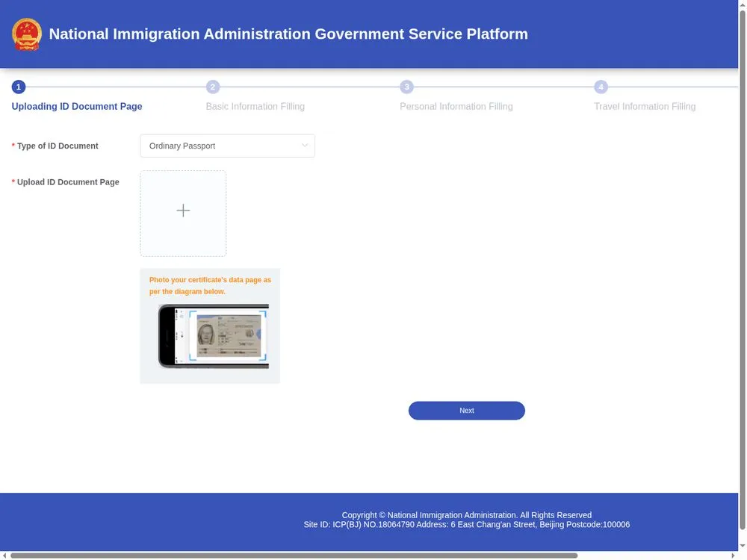The width and height of the screenshot is (747, 560).
Task: Select step 2 circle in progress bar
Action: (x=213, y=87)
